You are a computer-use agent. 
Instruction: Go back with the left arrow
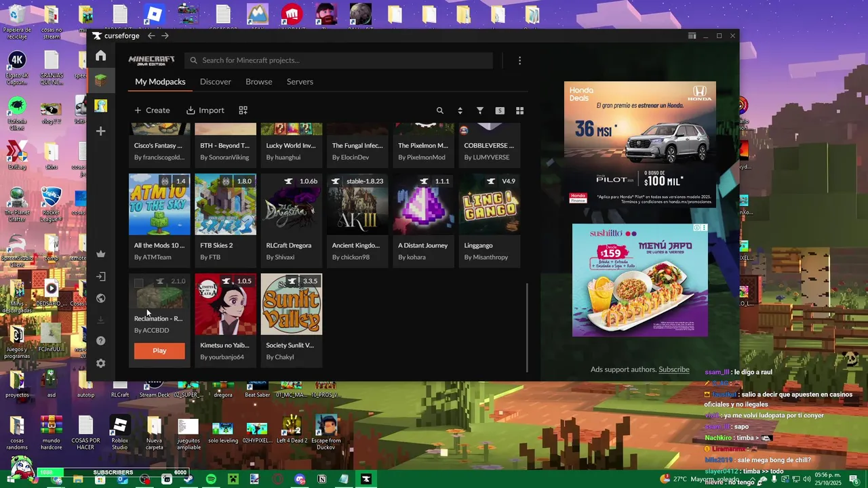point(151,36)
